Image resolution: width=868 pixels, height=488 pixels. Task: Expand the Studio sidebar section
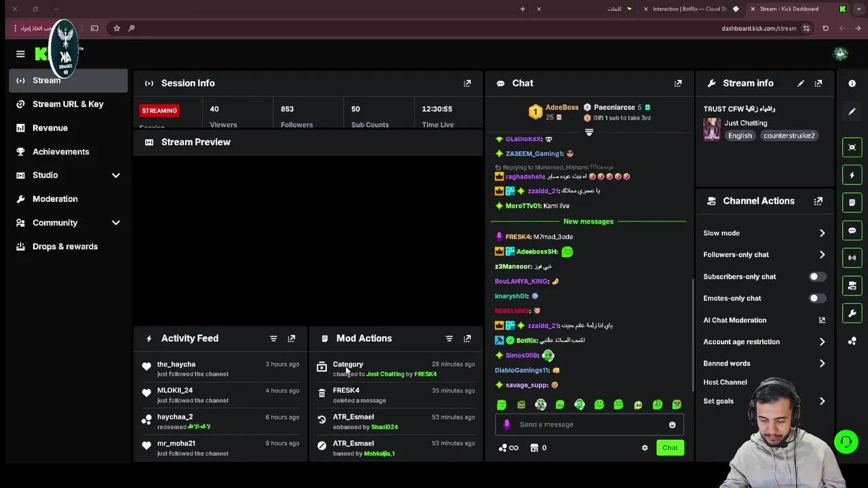[x=115, y=176]
